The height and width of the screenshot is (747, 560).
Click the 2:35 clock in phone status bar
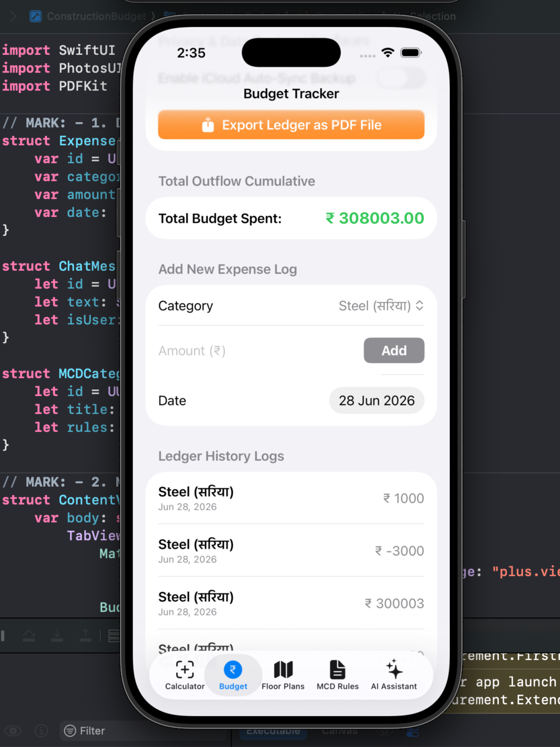click(x=191, y=53)
